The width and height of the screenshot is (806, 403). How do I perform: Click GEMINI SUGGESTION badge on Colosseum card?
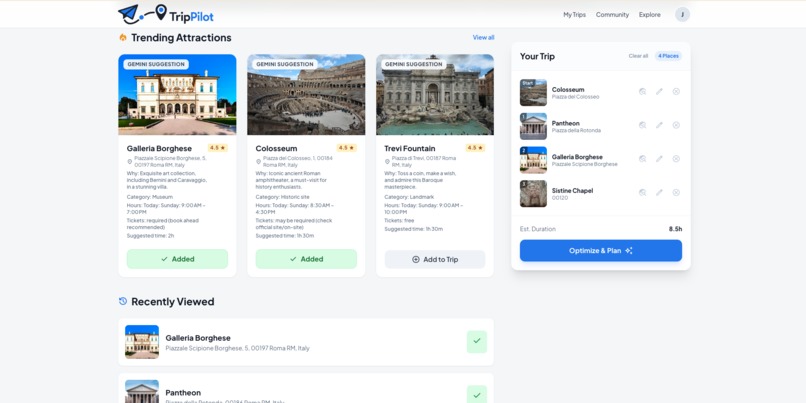285,64
